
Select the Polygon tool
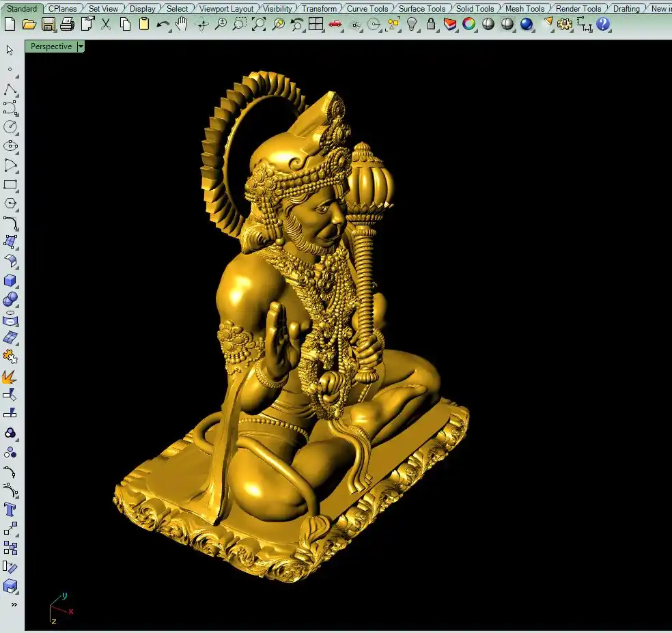coord(10,203)
